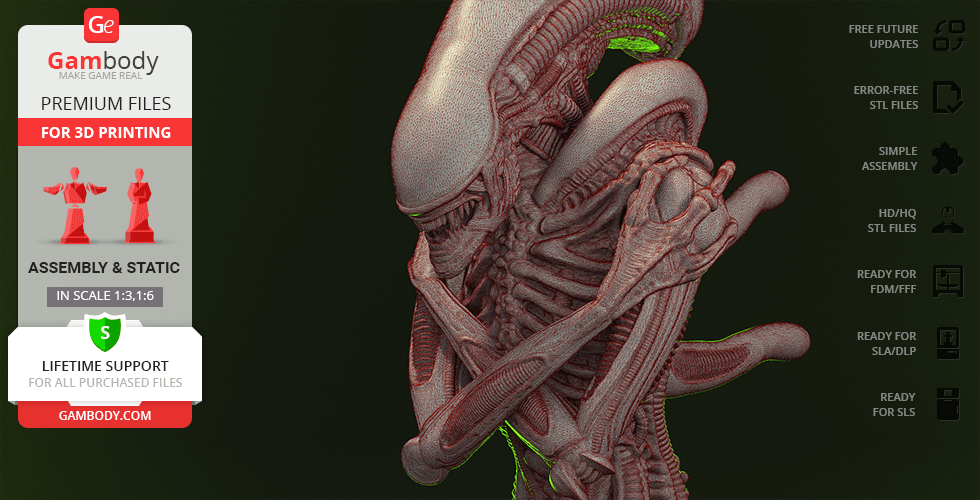Viewport: 980px width, 500px height.
Task: Click the Gambody brand name text
Action: click(104, 62)
